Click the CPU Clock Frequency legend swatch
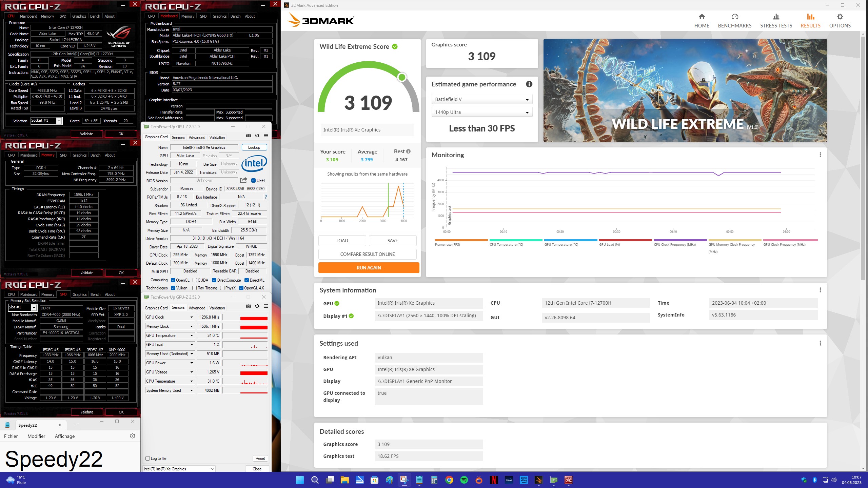The width and height of the screenshot is (868, 488). pyautogui.click(x=680, y=240)
